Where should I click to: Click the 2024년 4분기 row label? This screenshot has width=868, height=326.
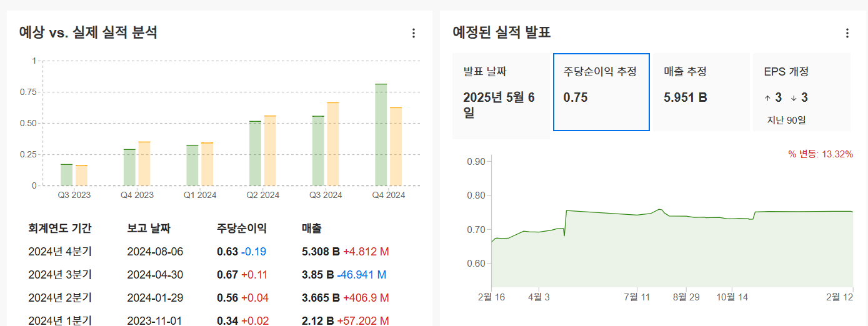(60, 252)
